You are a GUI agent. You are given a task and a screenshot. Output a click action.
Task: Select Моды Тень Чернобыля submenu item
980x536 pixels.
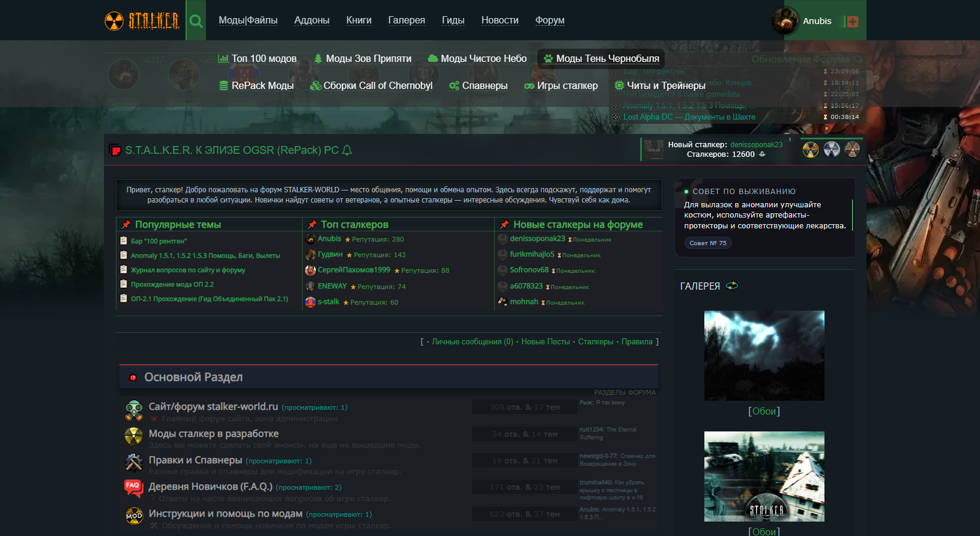click(601, 59)
